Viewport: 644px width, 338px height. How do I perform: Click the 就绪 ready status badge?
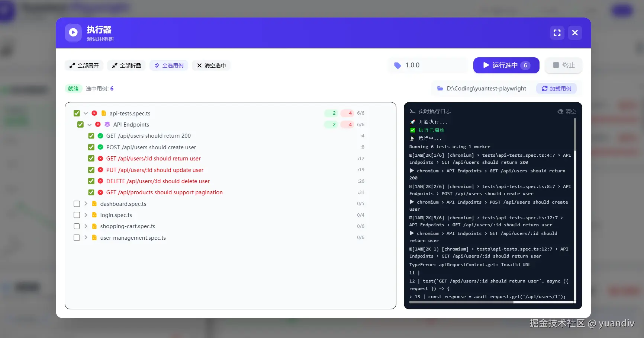click(x=73, y=89)
